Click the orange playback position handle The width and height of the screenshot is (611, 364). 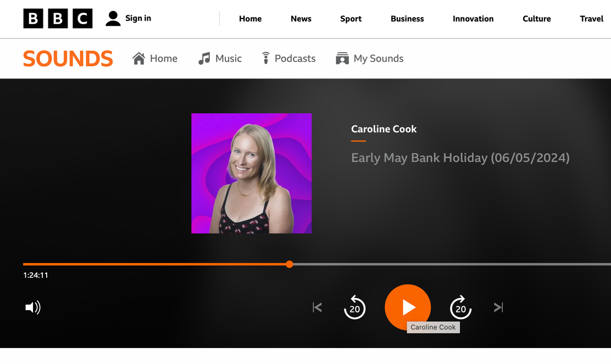click(x=289, y=264)
